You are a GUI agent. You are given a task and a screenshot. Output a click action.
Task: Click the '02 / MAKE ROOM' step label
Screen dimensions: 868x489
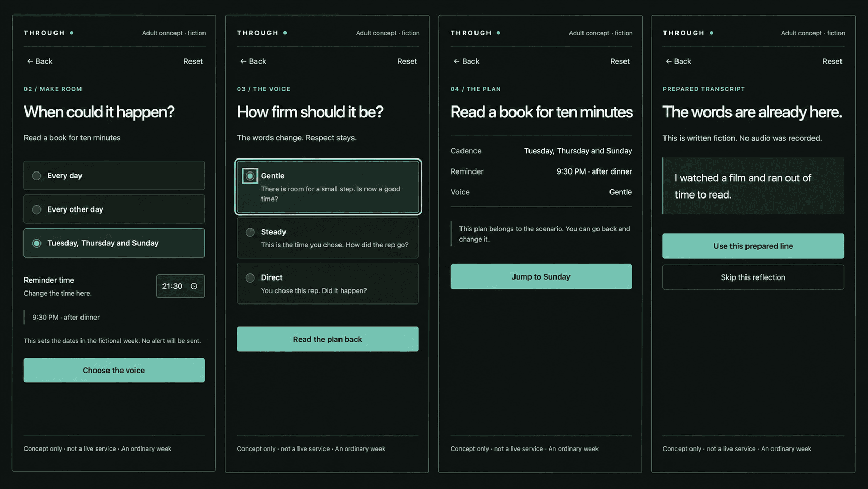[53, 89]
